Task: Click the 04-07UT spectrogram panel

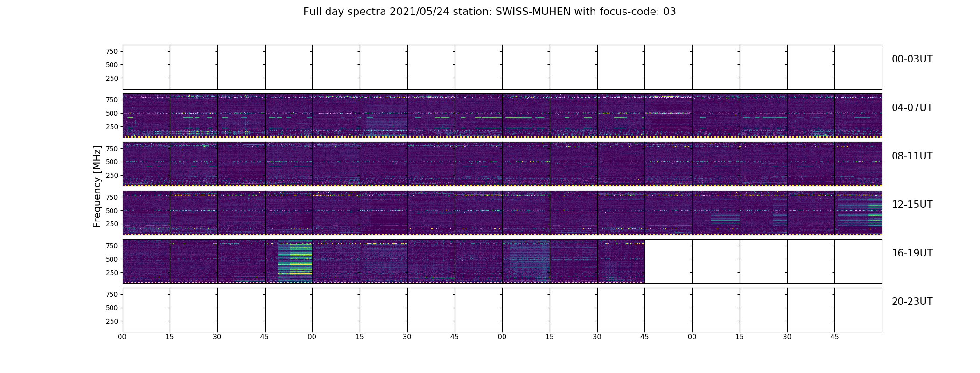Action: pos(502,116)
